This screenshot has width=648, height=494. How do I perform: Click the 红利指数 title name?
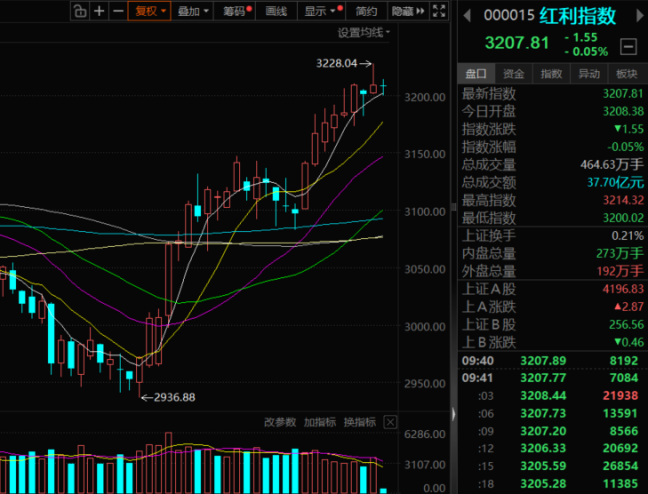pyautogui.click(x=578, y=16)
